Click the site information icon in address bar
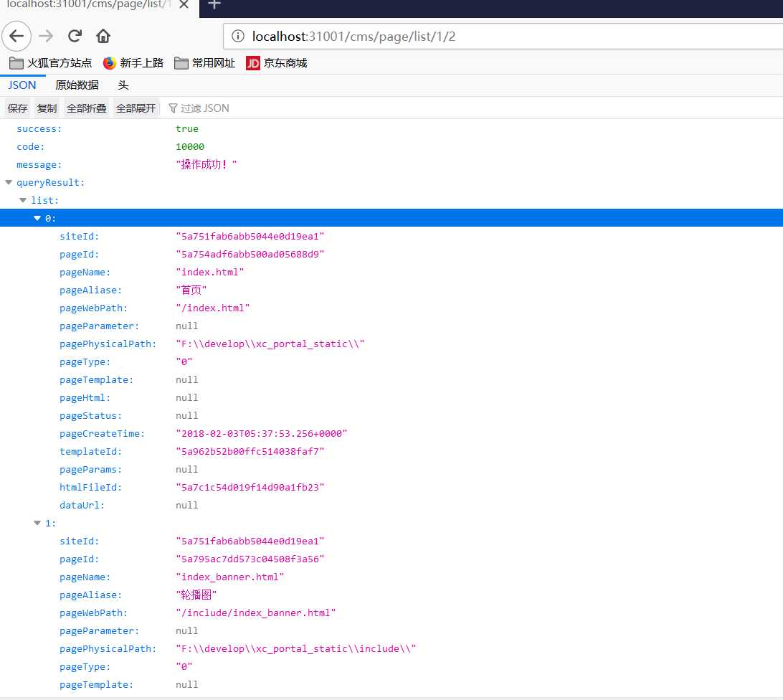The width and height of the screenshot is (783, 700). [x=238, y=36]
